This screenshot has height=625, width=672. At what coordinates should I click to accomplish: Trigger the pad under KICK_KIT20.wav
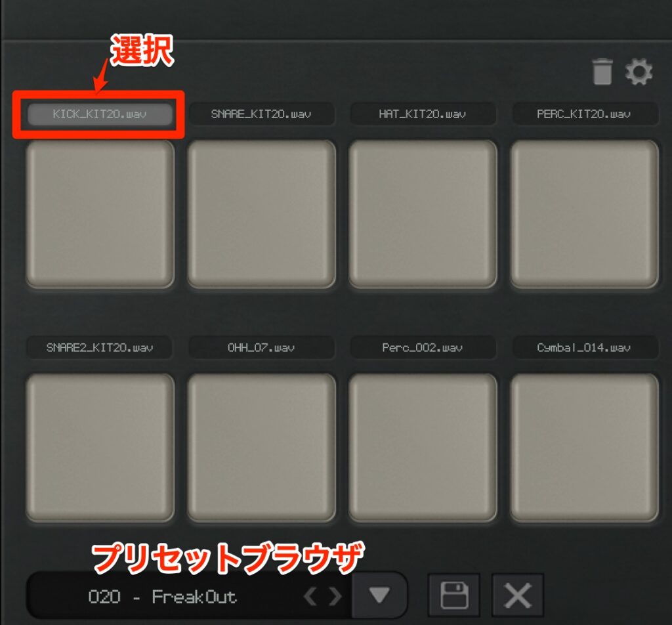coord(100,214)
